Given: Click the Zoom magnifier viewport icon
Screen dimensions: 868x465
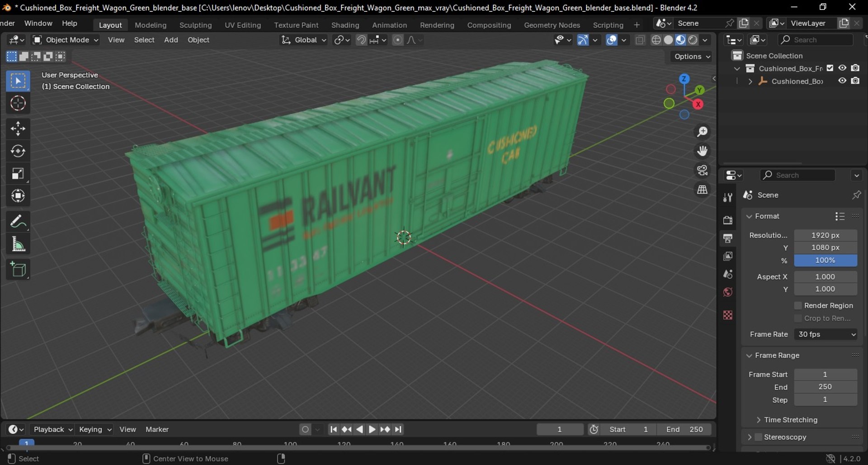Looking at the screenshot, I should coord(702,132).
